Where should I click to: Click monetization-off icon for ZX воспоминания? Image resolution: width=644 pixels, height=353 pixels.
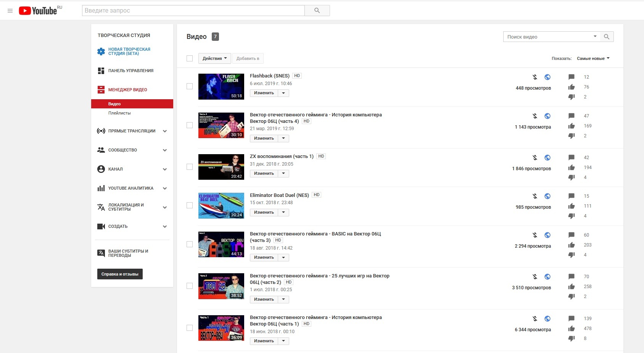pos(535,158)
